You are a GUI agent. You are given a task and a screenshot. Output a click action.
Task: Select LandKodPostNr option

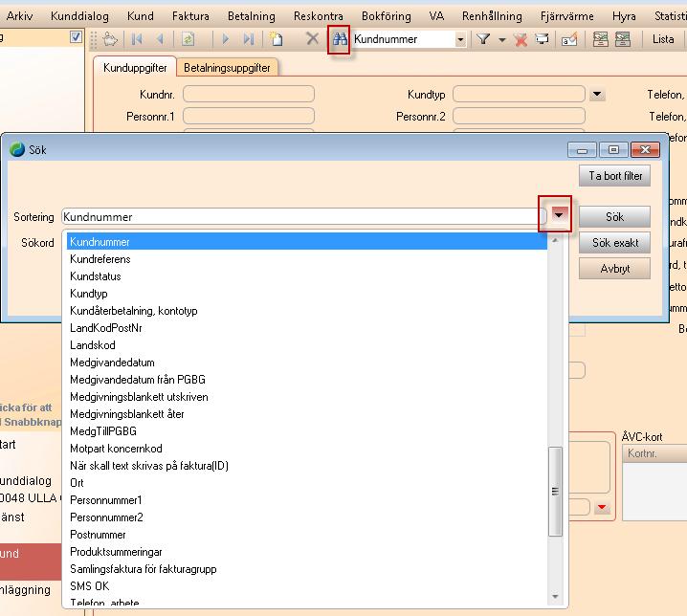tap(307, 328)
